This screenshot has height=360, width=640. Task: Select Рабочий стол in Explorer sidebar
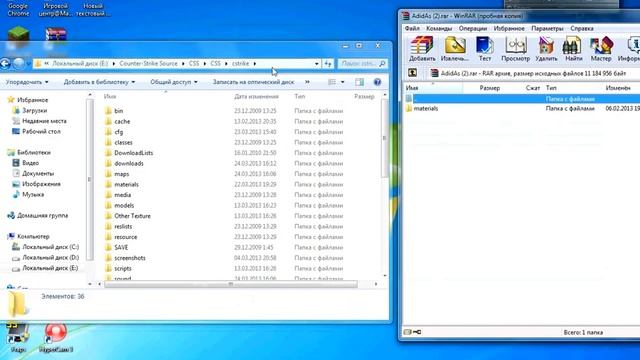pyautogui.click(x=41, y=131)
